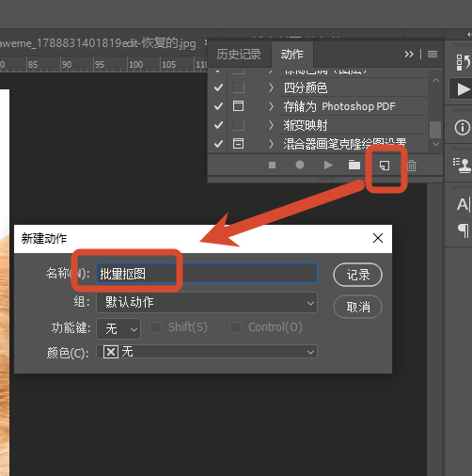This screenshot has height=476, width=472.
Task: Open the Actions panel hamburger menu
Action: point(433,55)
